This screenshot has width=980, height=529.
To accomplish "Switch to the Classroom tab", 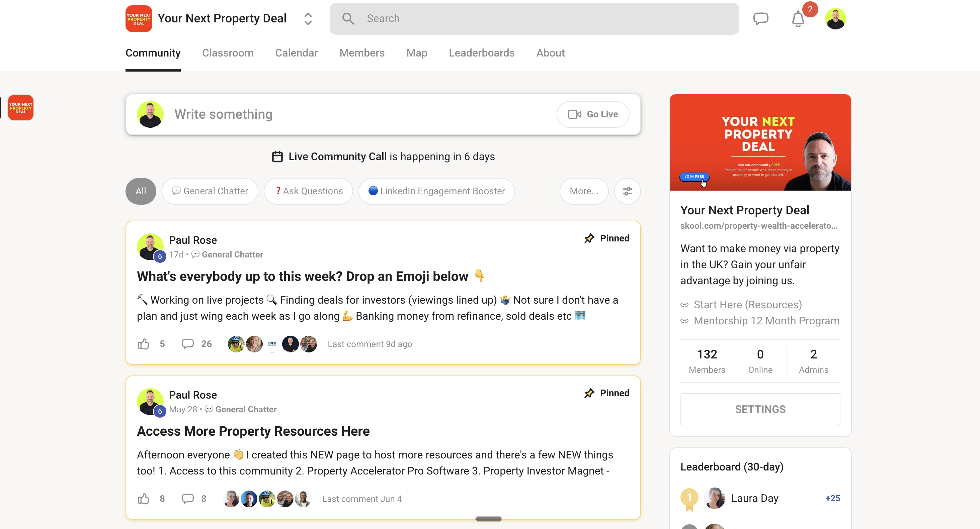I will point(228,53).
